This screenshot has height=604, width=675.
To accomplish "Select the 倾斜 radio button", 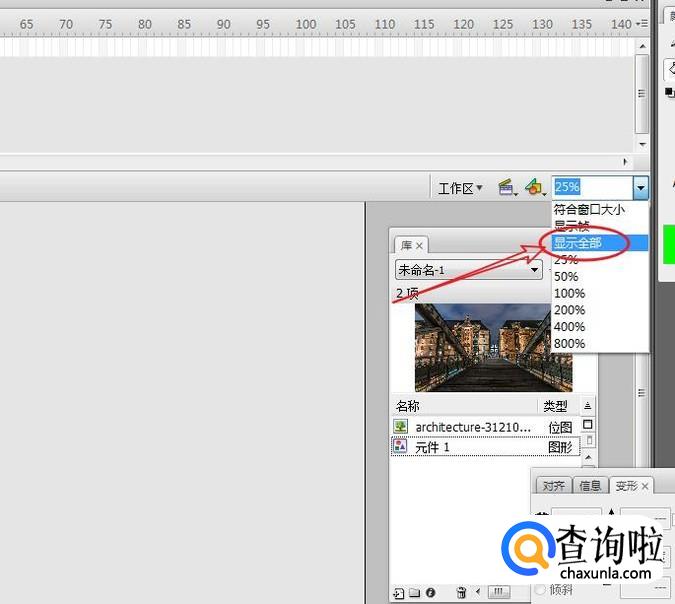I will pos(541,590).
